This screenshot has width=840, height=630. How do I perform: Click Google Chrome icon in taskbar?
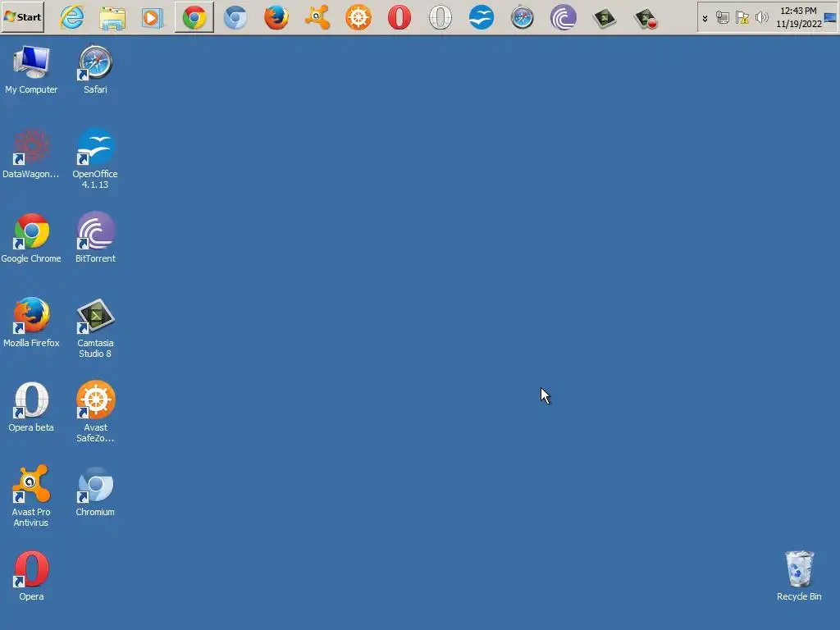pos(194,18)
